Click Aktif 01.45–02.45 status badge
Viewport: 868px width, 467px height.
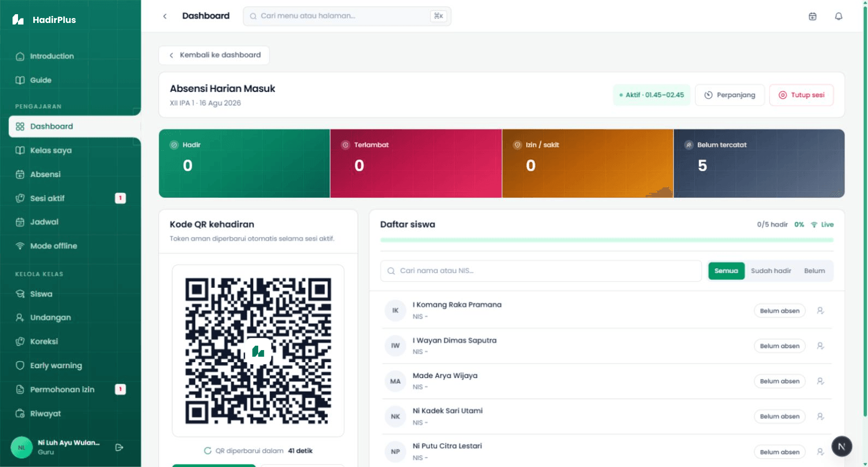pos(652,95)
